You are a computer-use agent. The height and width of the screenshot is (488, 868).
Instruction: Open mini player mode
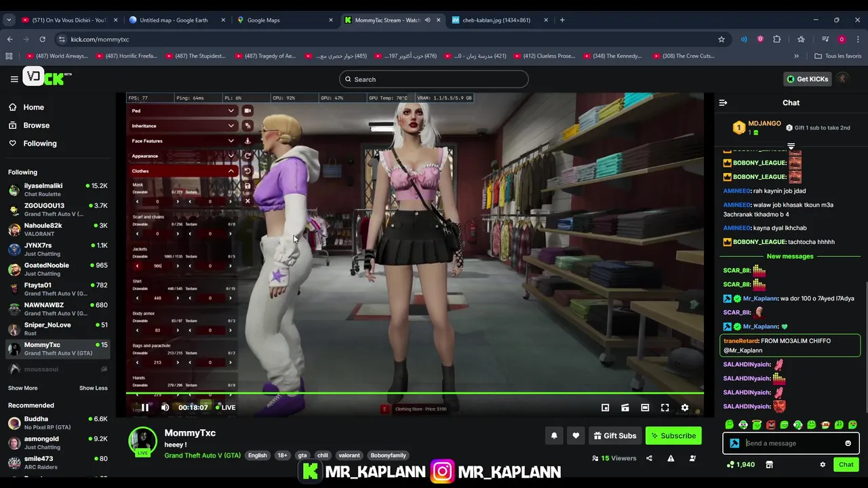pyautogui.click(x=605, y=407)
